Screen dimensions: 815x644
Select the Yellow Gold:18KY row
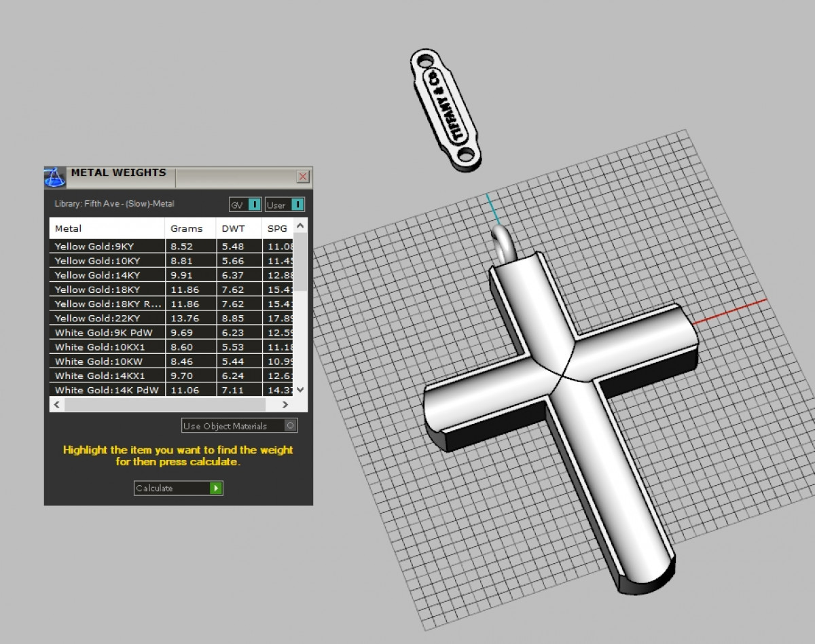[173, 289]
